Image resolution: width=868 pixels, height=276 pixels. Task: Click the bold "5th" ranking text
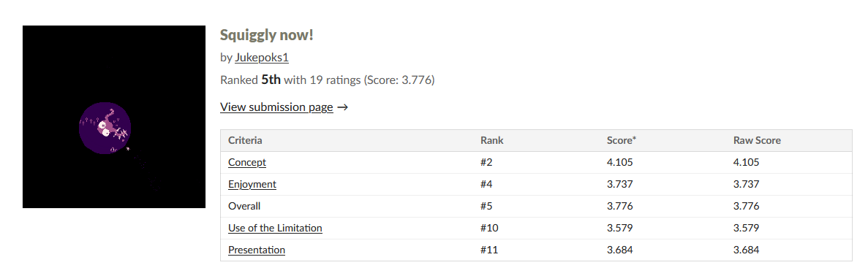271,80
